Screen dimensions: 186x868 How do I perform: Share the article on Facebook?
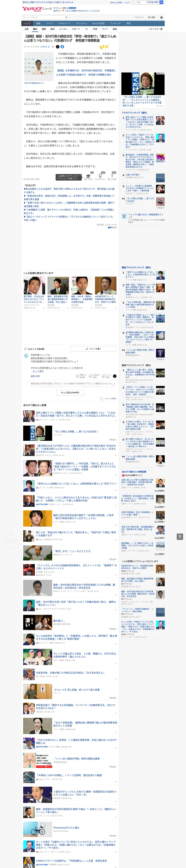click(x=62, y=47)
